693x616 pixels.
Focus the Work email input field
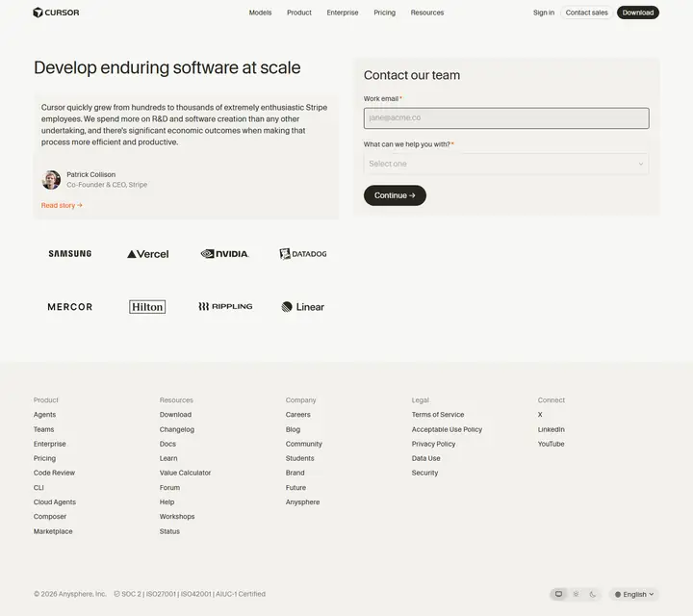(x=506, y=118)
